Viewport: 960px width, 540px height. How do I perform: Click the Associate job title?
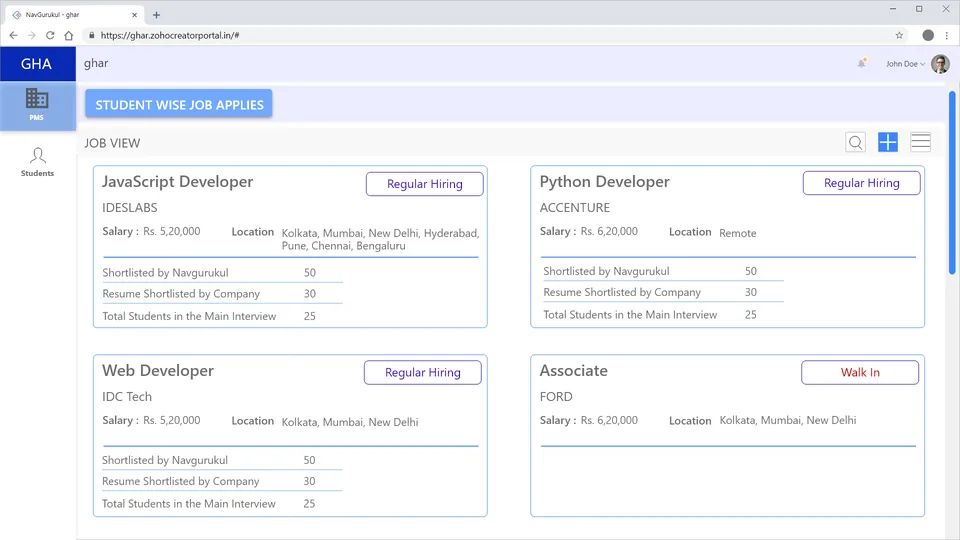point(574,370)
